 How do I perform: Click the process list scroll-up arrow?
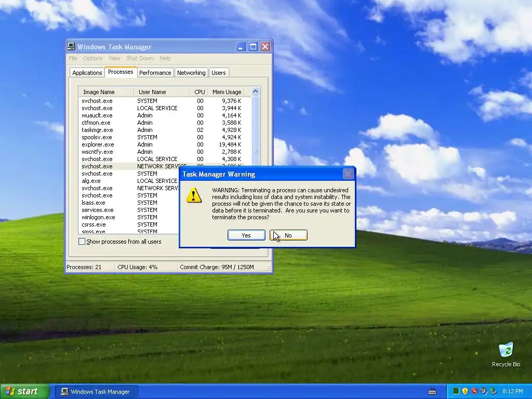pyautogui.click(x=255, y=91)
